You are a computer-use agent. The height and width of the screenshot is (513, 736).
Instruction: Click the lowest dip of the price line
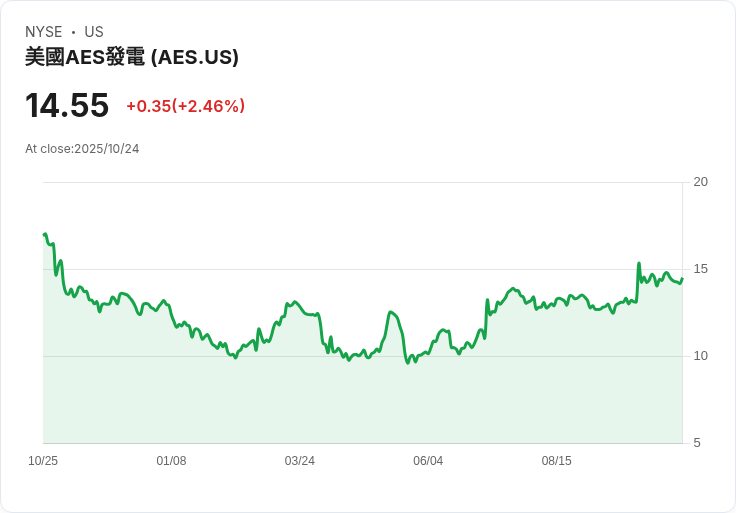coord(408,363)
